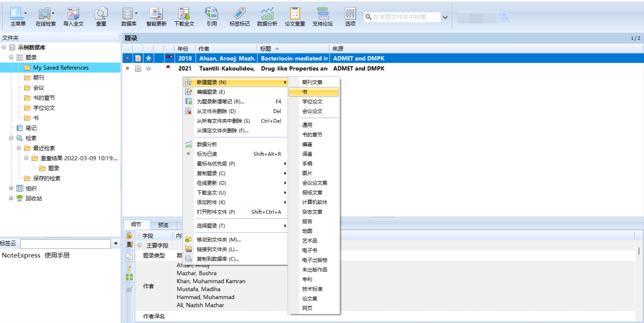Collapse the 示例数据库 tree node
Viewport: 644px width, 323px height.
(x=4, y=47)
